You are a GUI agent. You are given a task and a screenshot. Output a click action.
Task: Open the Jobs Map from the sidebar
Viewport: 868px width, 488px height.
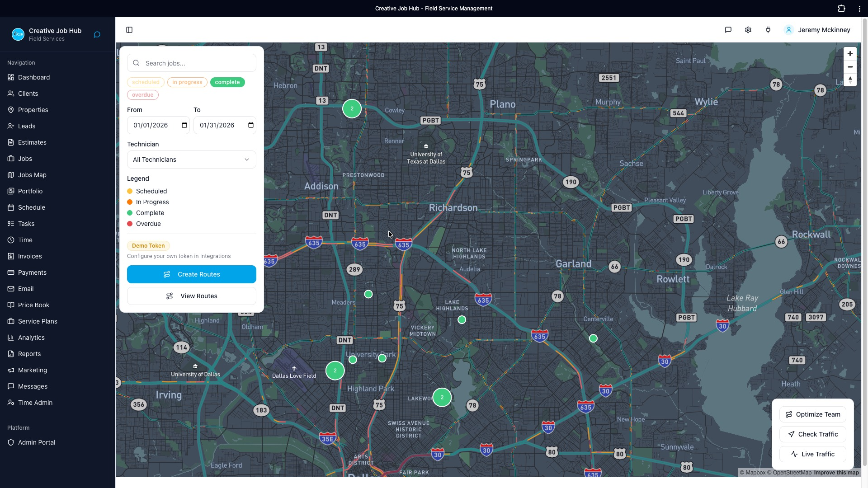tap(32, 174)
